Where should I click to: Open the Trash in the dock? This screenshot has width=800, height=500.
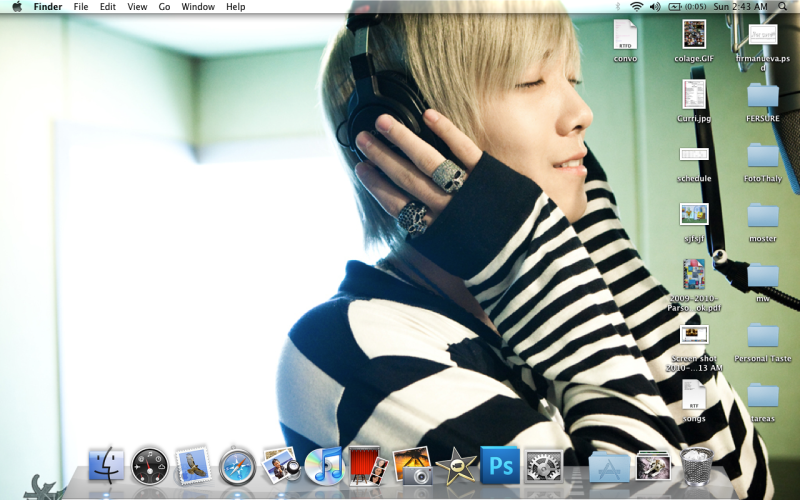click(696, 465)
